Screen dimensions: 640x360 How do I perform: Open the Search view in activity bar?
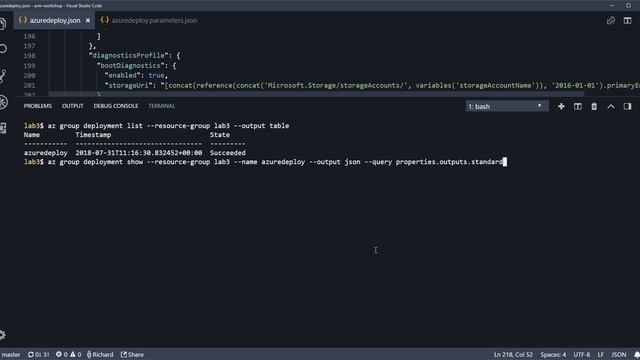[3, 49]
